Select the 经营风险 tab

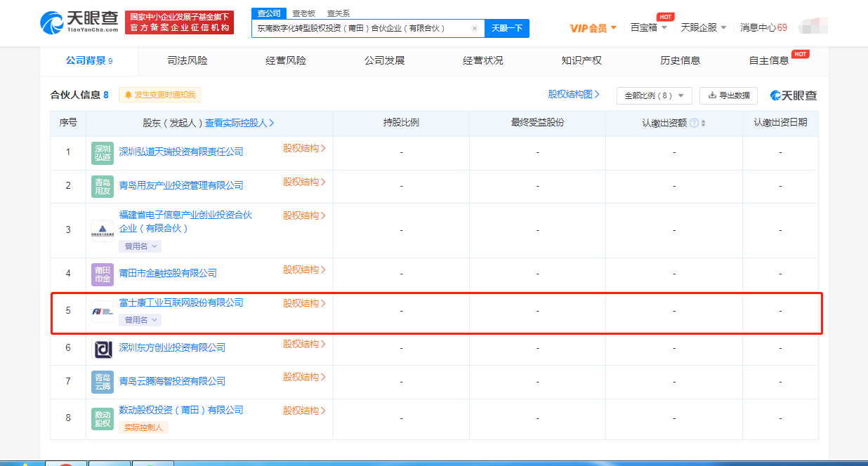click(x=286, y=61)
